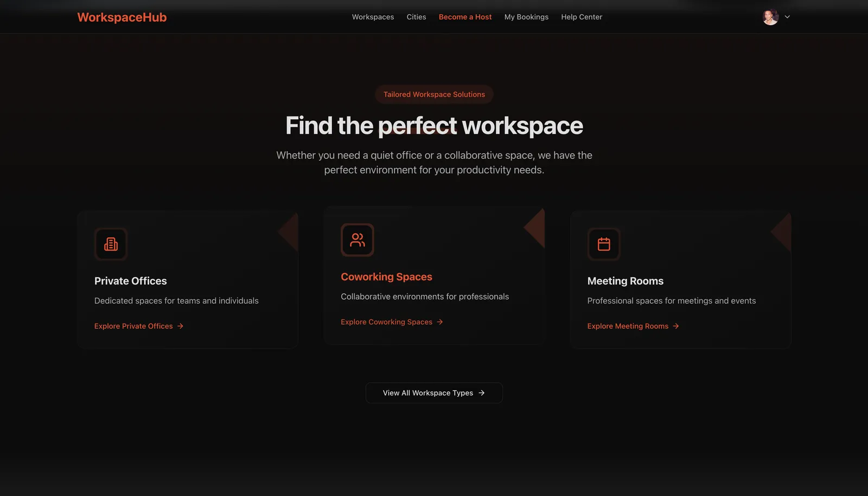Click the Meeting Rooms calendar icon
The width and height of the screenshot is (868, 496).
(604, 244)
